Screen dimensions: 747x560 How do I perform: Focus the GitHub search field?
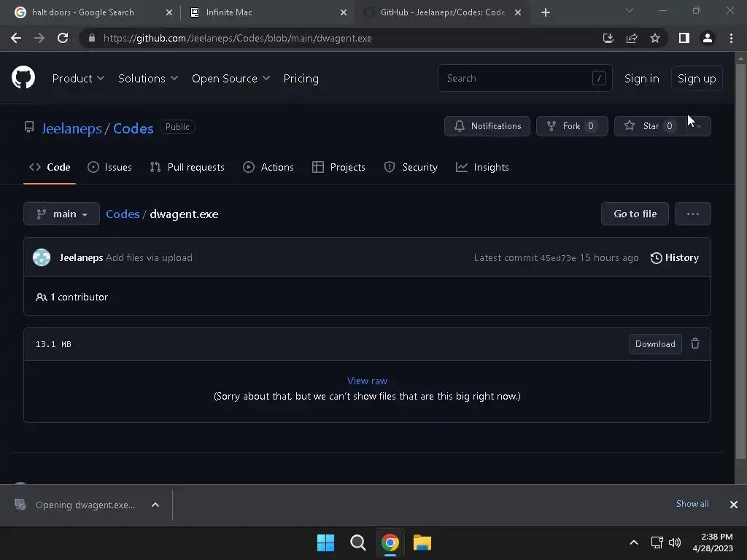[525, 78]
